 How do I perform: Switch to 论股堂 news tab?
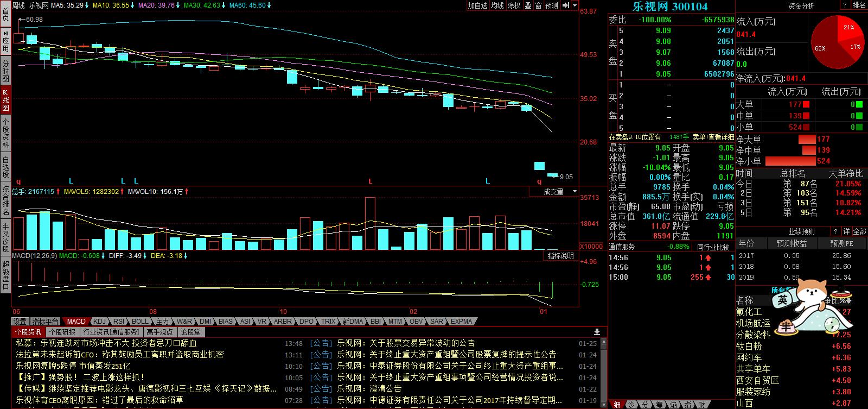[190, 332]
